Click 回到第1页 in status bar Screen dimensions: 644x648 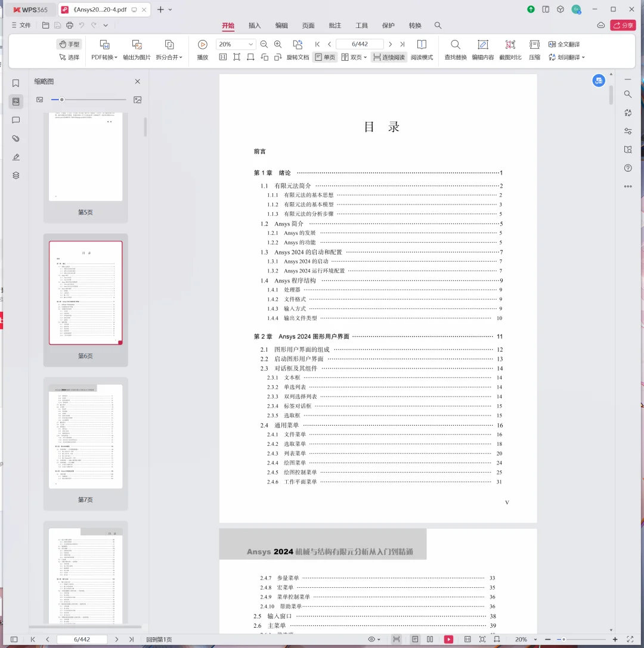[159, 639]
